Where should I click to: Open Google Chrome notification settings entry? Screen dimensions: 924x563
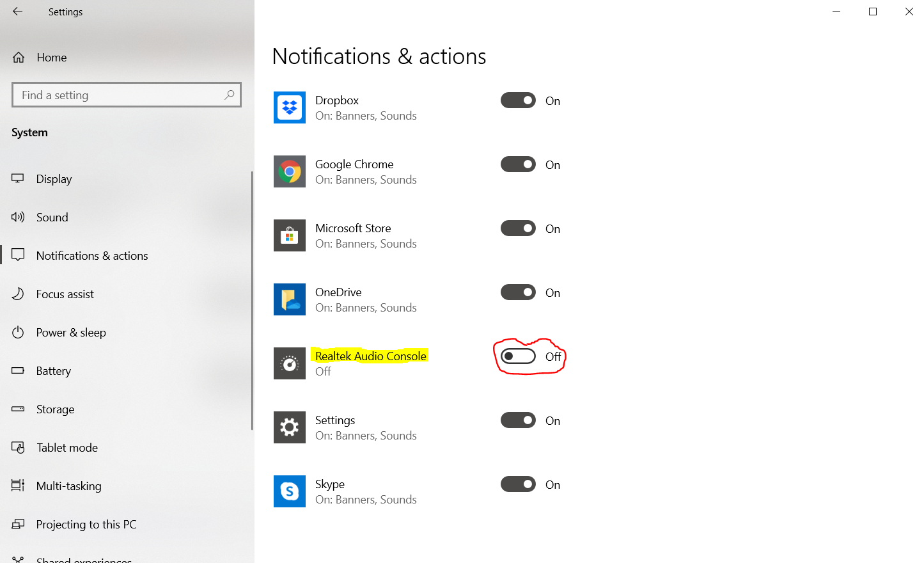(354, 164)
